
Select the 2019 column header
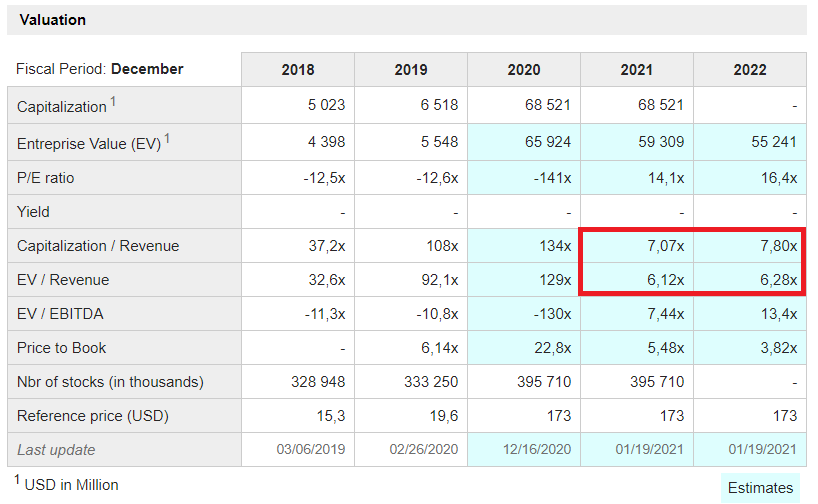point(411,69)
